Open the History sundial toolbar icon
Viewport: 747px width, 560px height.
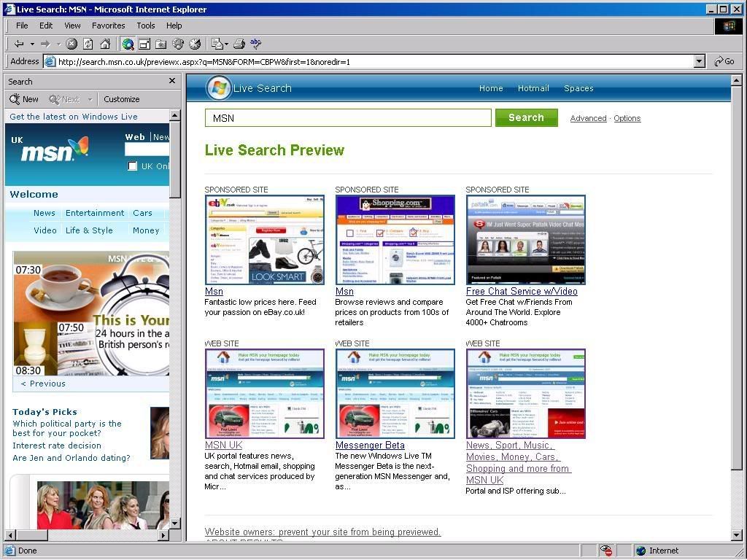click(195, 44)
